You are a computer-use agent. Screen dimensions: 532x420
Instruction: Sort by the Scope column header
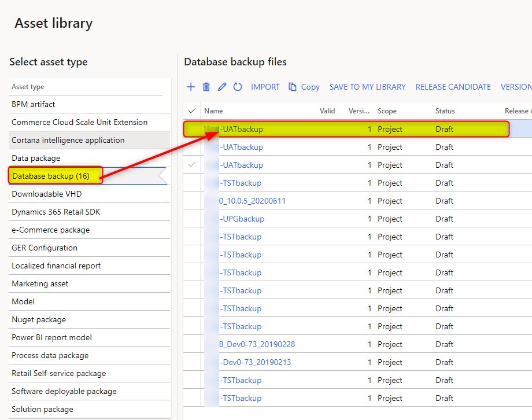[387, 110]
